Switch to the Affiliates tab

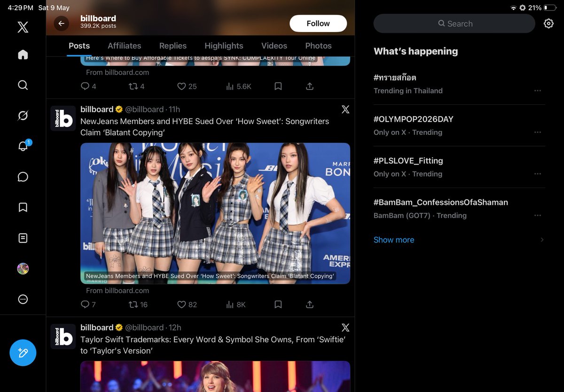[124, 46]
